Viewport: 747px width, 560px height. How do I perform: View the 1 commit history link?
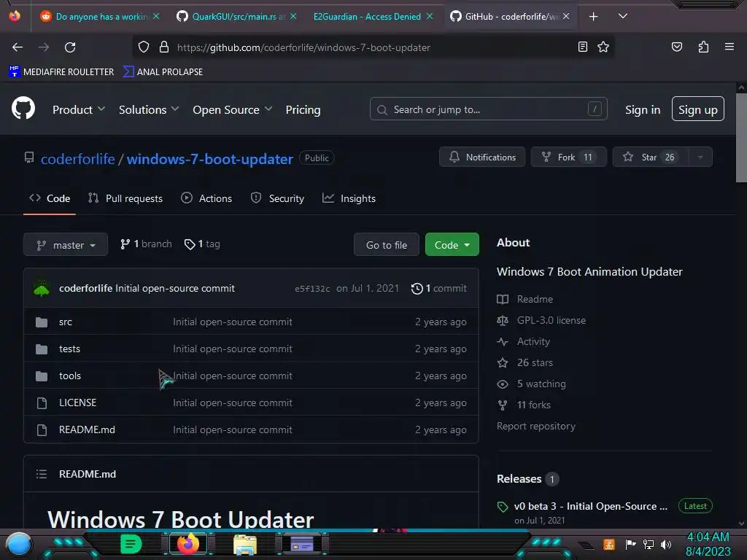pos(438,289)
